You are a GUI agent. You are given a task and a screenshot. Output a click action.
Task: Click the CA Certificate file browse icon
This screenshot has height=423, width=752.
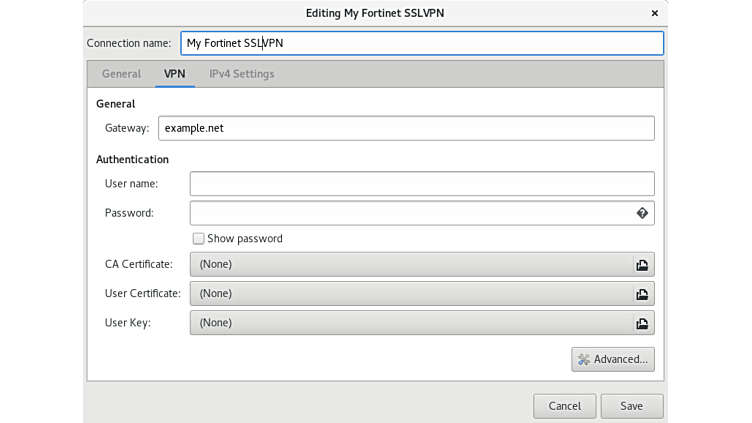pos(642,265)
